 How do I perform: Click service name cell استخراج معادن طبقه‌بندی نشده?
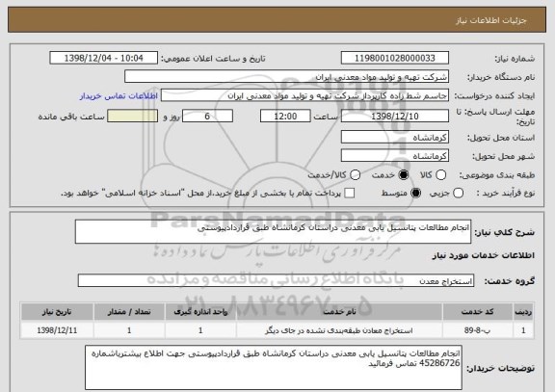[x=339, y=330]
